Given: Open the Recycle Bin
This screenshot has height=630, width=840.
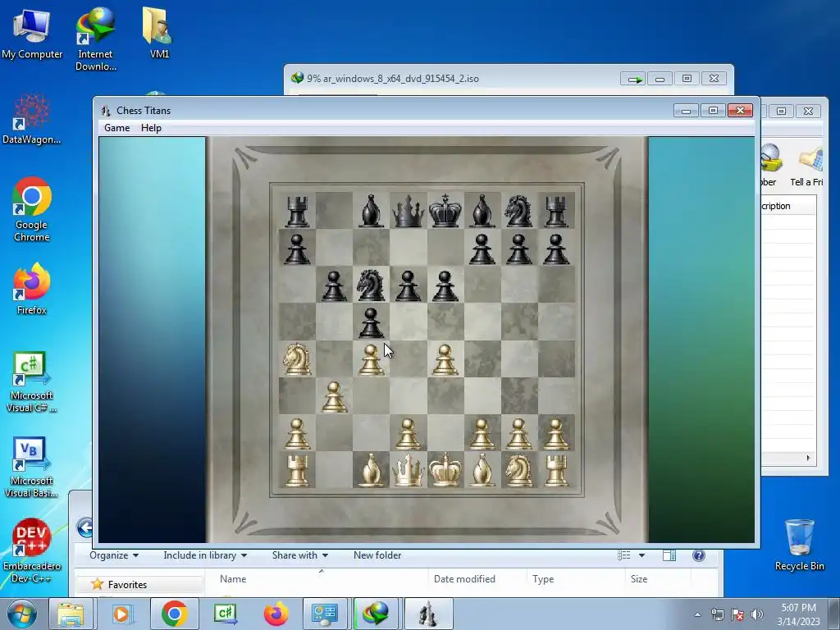Looking at the screenshot, I should click(799, 545).
